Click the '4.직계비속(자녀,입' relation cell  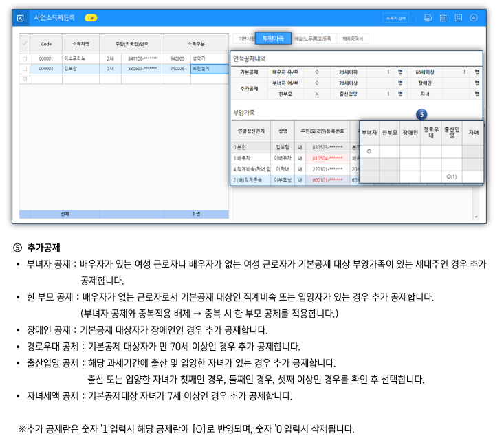(251, 169)
